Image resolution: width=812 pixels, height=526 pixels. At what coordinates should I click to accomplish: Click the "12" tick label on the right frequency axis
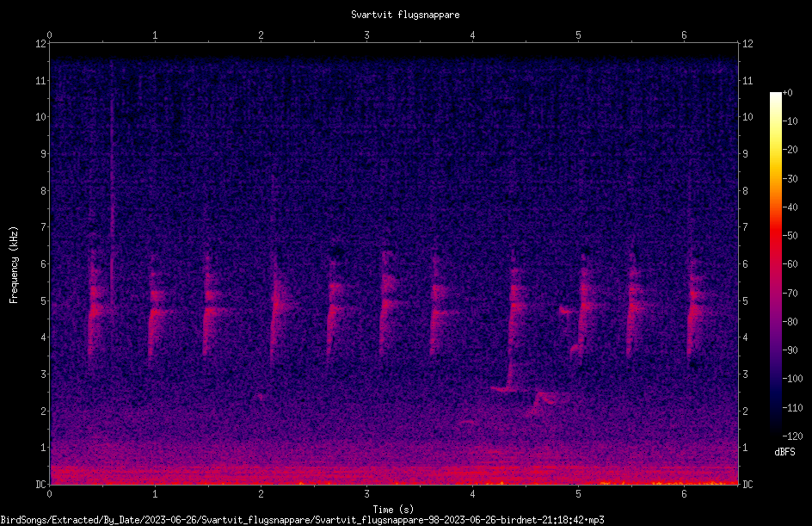pos(747,44)
